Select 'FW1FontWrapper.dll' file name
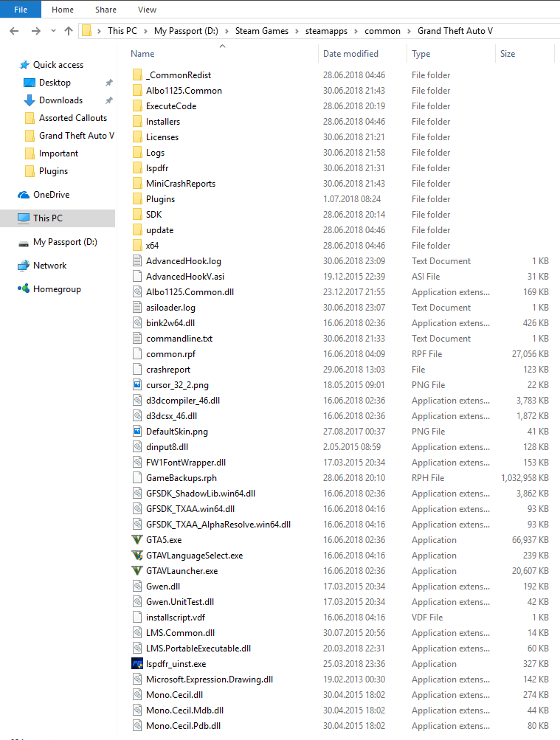The width and height of the screenshot is (560, 740). [186, 463]
